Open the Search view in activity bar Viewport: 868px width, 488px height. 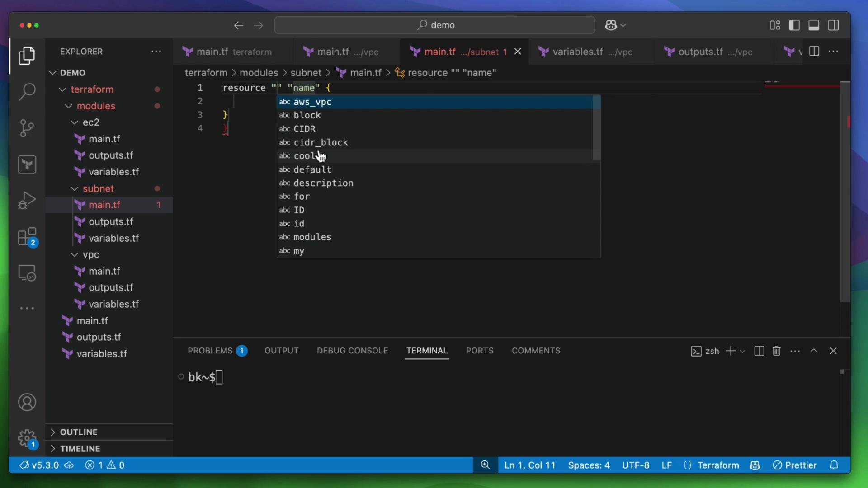(27, 92)
